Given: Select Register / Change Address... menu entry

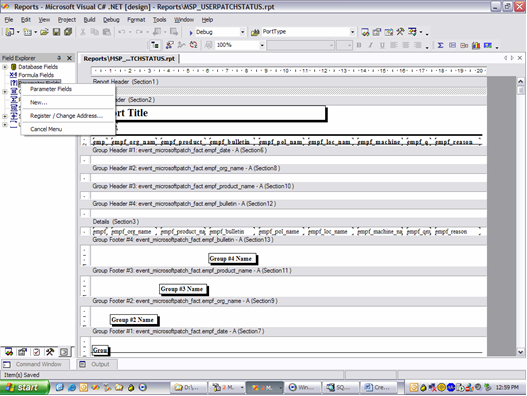Looking at the screenshot, I should pos(68,116).
